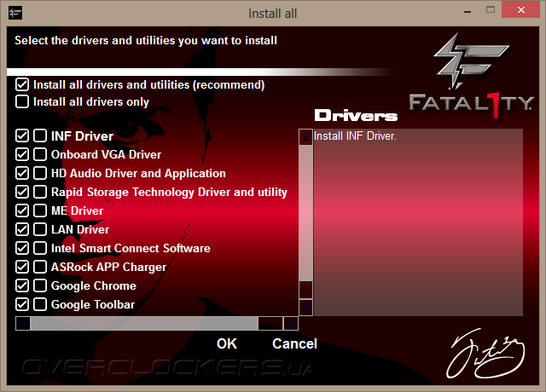Select Rapid Storage Technology Driver and utility label
Screen dimensions: 546x392
click(x=169, y=192)
